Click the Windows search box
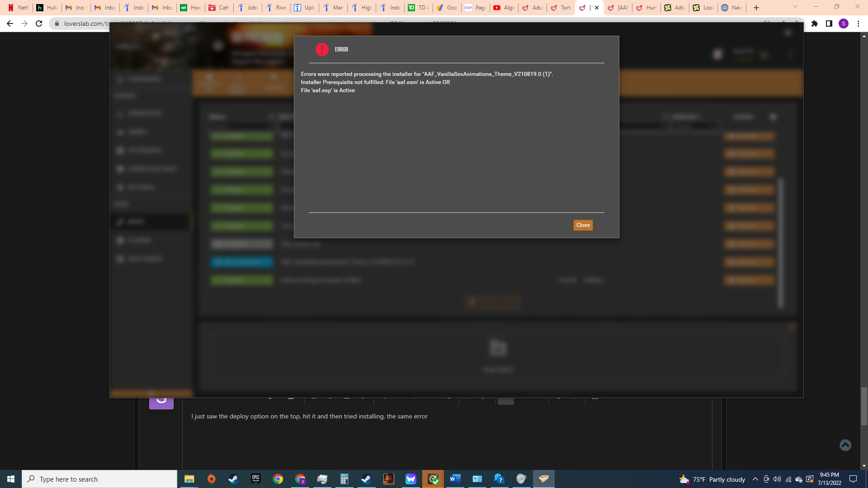Viewport: 868px width, 488px height. point(99,479)
